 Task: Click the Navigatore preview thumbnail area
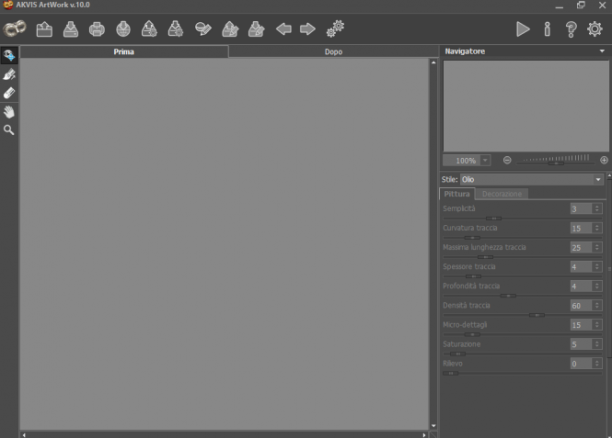click(526, 106)
